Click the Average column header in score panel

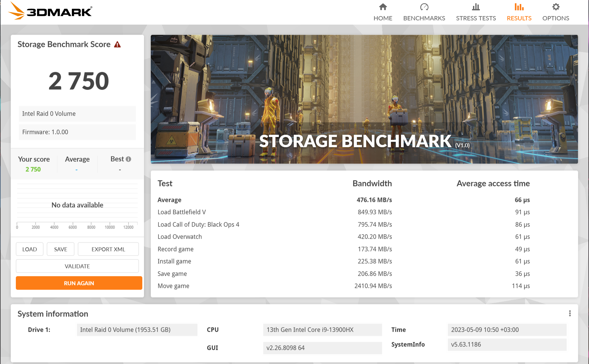(77, 159)
